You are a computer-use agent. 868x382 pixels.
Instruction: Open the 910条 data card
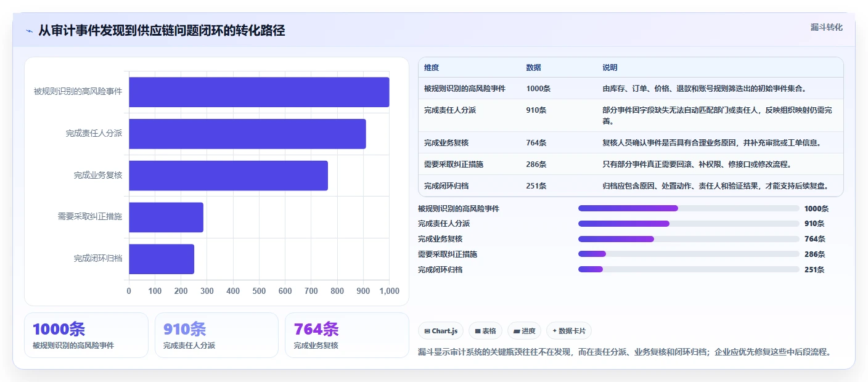(x=217, y=335)
